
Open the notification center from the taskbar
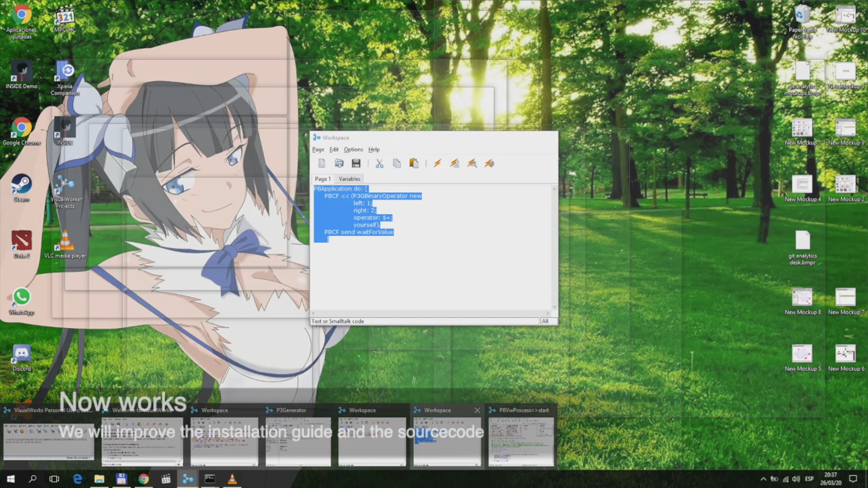853,479
